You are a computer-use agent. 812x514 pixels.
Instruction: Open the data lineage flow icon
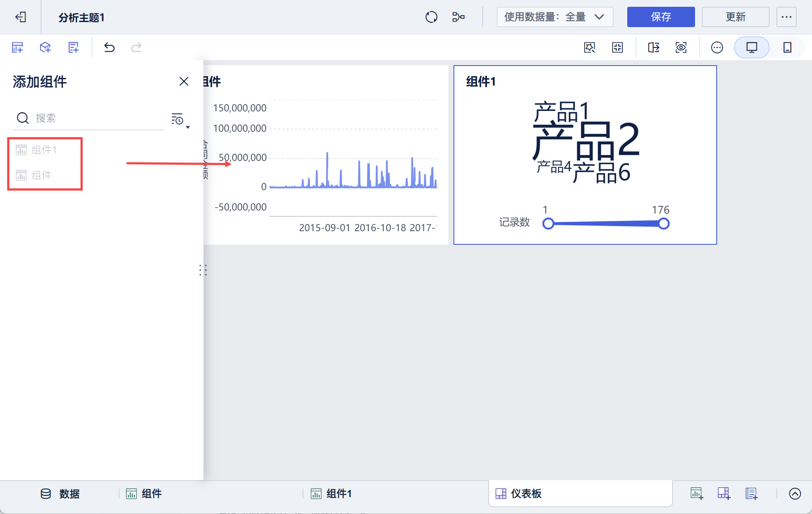458,17
